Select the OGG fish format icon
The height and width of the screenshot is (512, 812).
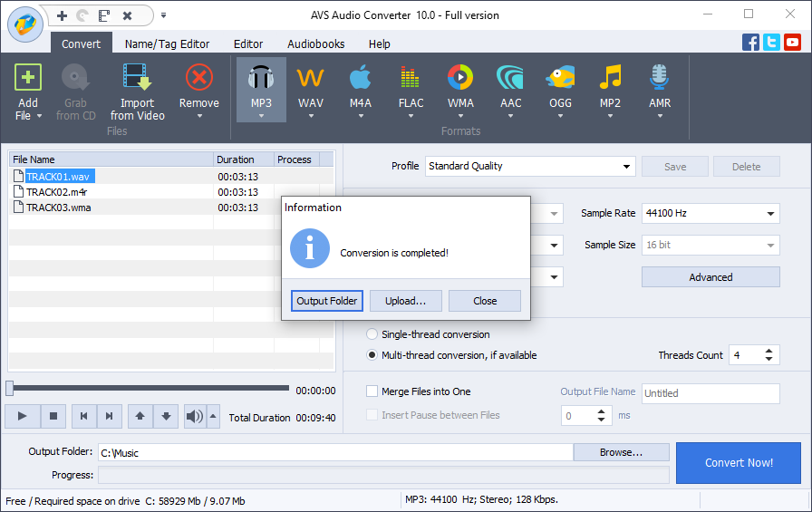coord(560,78)
